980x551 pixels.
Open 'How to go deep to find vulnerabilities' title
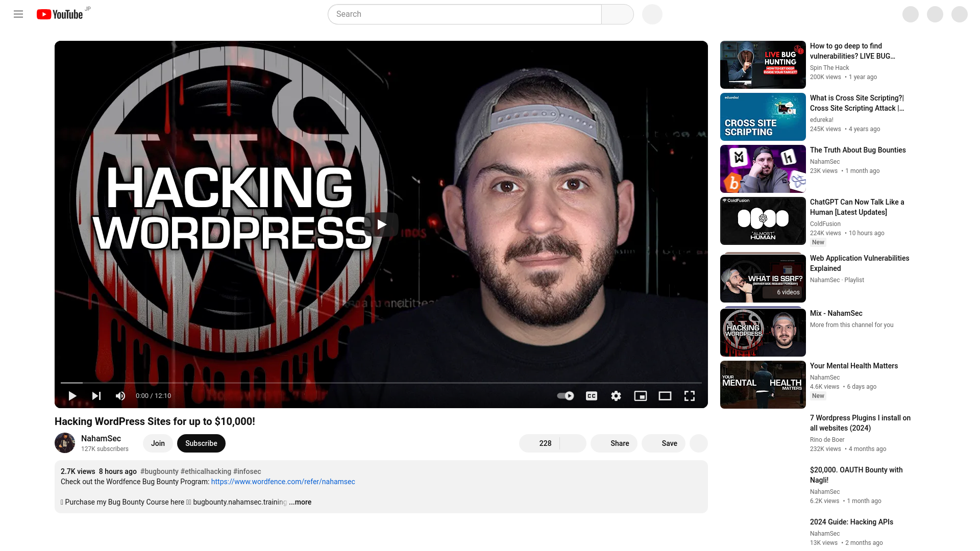(x=852, y=51)
